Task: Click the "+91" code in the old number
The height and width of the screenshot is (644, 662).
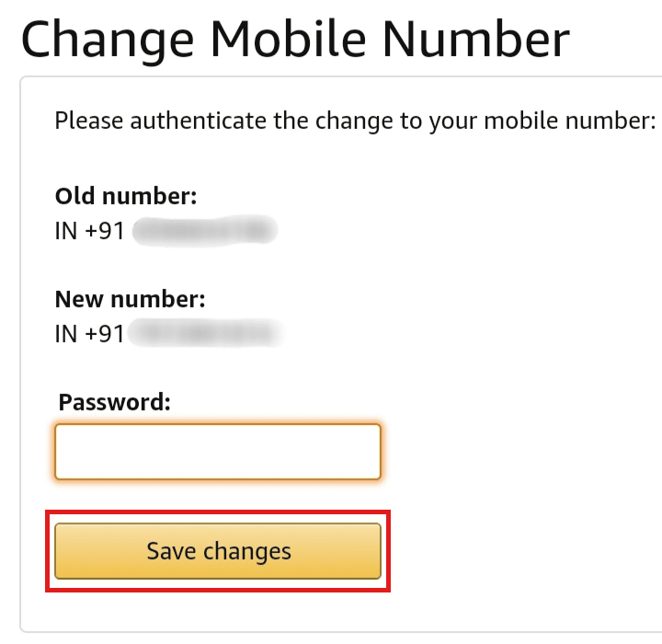Action: tap(105, 231)
